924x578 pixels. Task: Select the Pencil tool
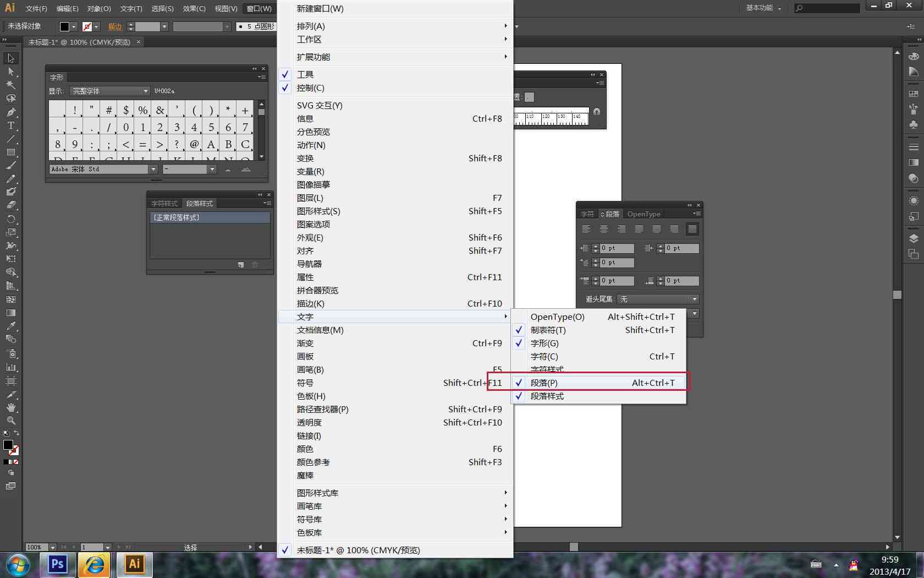pos(10,179)
